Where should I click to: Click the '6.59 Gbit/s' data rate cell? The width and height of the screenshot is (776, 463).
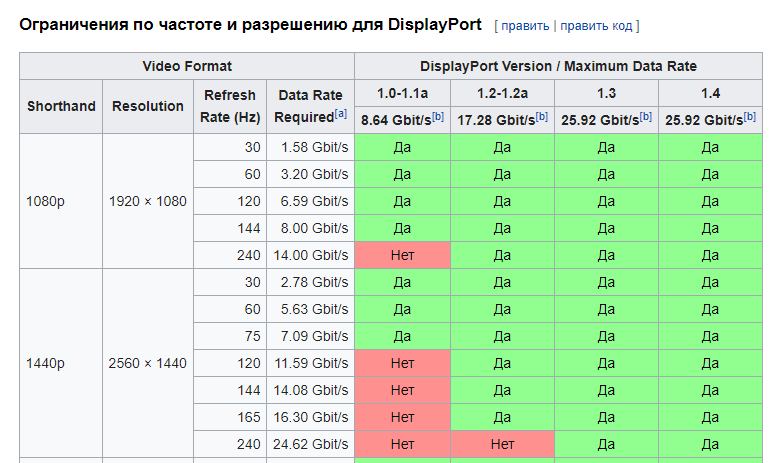tap(311, 201)
